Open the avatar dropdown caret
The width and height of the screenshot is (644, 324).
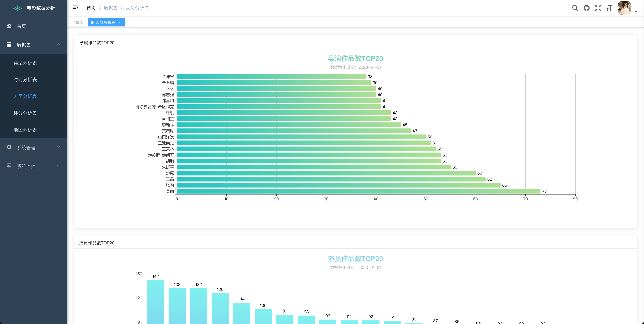[x=636, y=12]
